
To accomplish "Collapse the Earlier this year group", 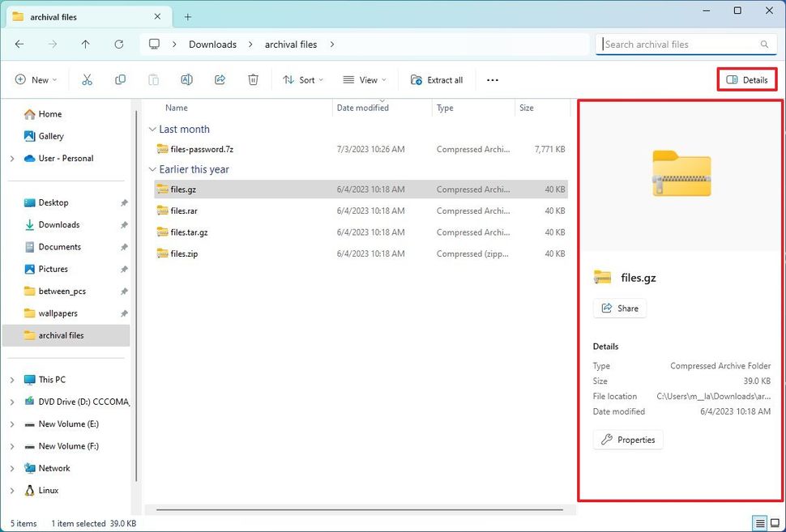I will [x=152, y=169].
